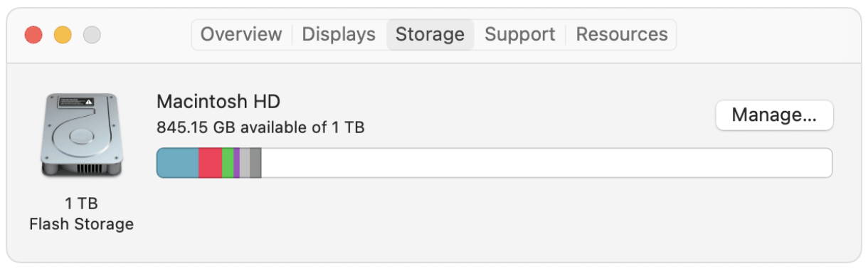Click the light gray storage bar segment
Screen dimensions: 868x269
click(x=245, y=163)
